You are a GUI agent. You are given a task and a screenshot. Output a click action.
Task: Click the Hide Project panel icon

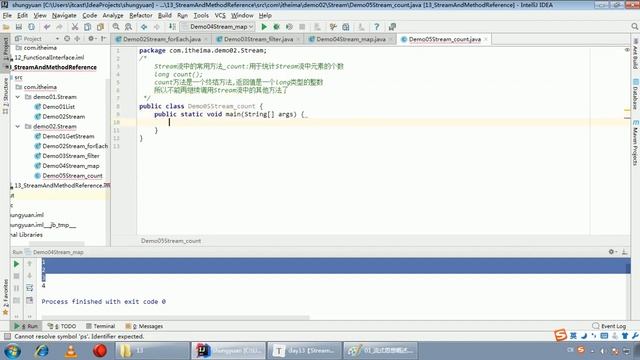click(103, 39)
